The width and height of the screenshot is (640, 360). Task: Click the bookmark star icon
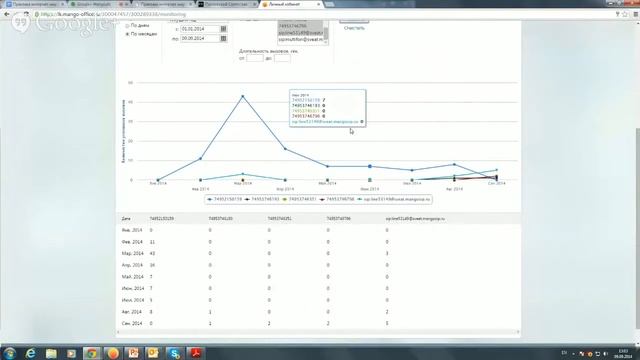tap(624, 14)
